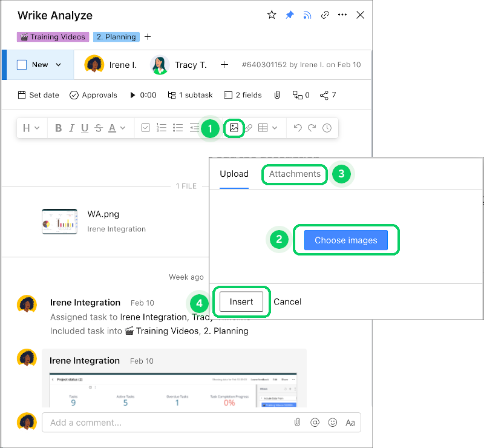
Task: Click Irene Integration name on Feb 10 activity entry
Action: [85, 303]
